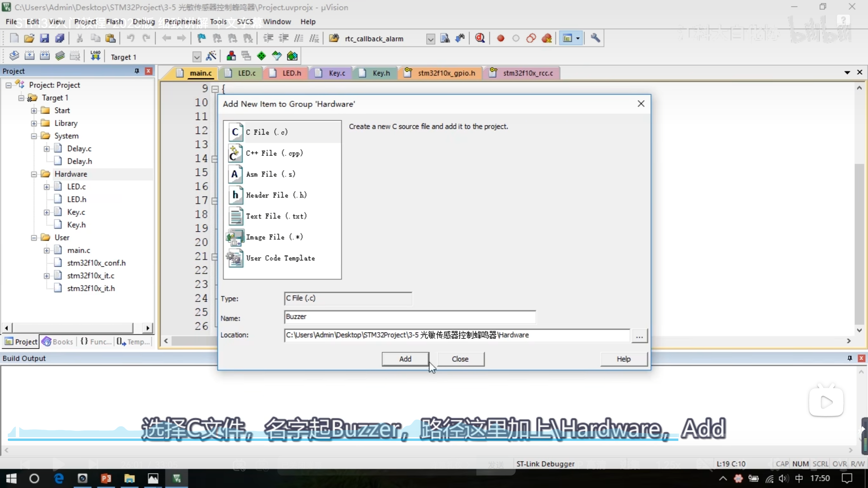Expand the Library group
This screenshot has height=488, width=868.
(x=34, y=123)
